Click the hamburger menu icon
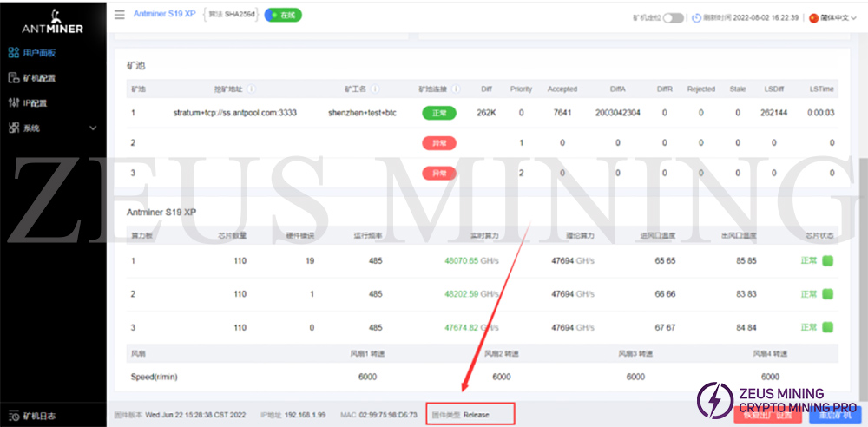The image size is (868, 427). 119,15
